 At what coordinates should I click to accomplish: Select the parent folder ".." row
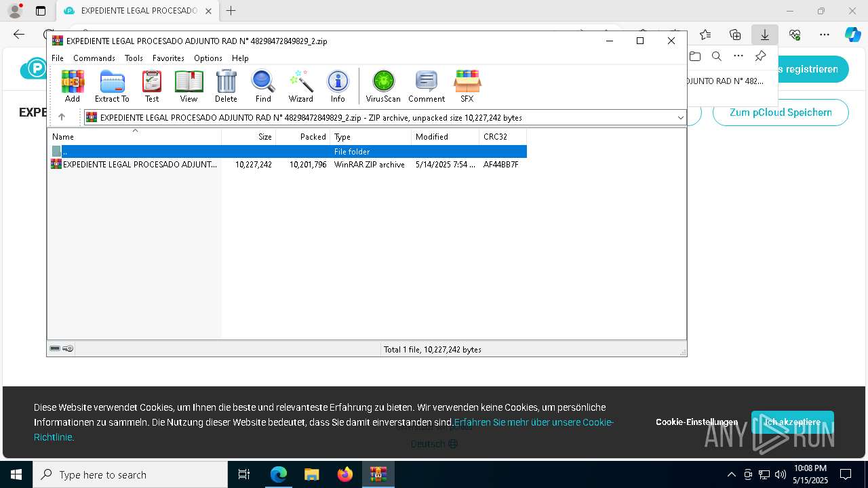[288, 152]
